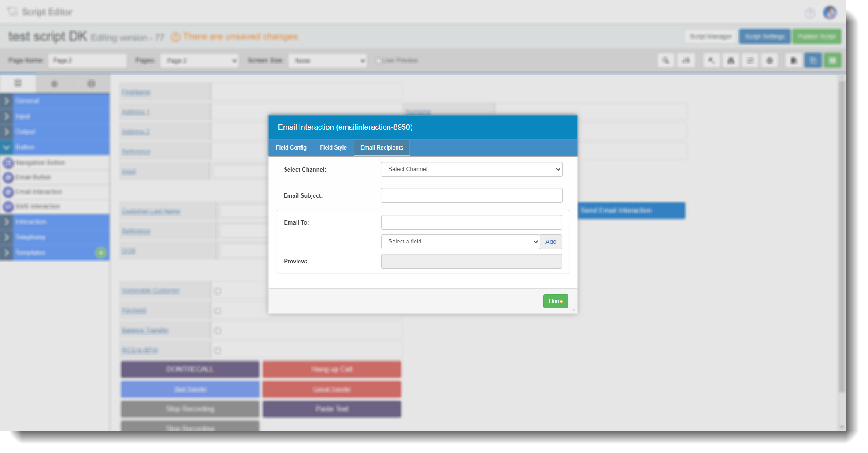Expand the Interaction section in sidebar
868x453 pixels.
point(55,221)
